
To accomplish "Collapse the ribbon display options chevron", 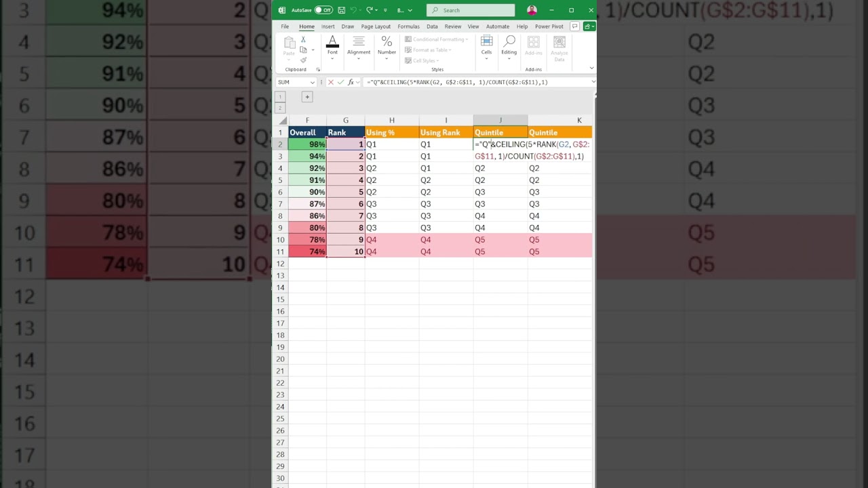I will pos(591,68).
